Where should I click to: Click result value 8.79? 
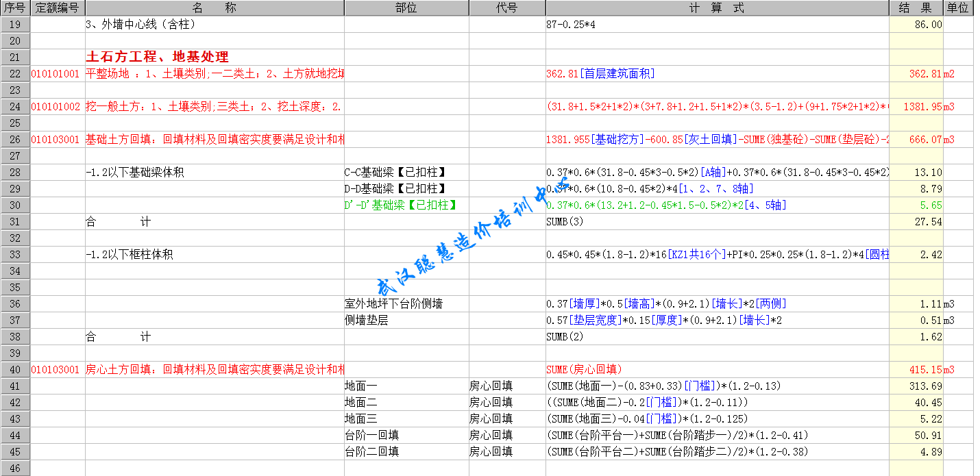click(916, 189)
